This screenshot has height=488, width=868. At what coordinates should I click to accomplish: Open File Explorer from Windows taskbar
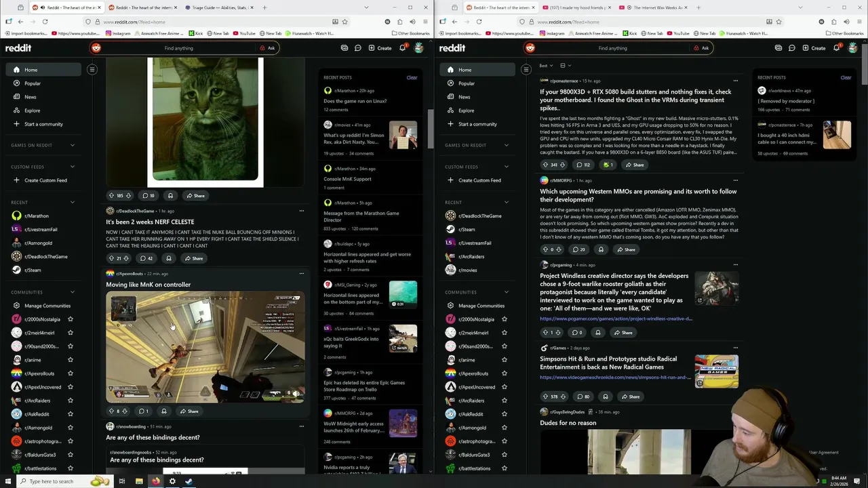[139, 481]
